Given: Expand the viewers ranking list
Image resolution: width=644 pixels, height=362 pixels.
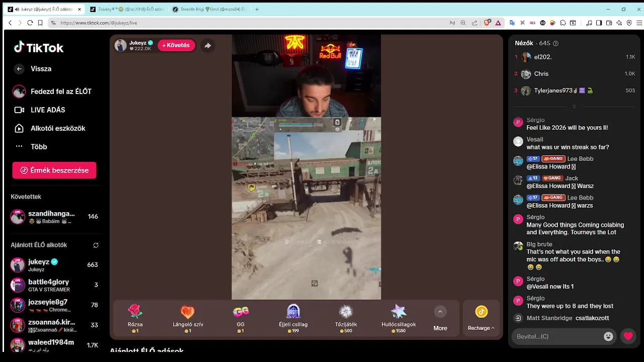Looking at the screenshot, I should coord(574,106).
